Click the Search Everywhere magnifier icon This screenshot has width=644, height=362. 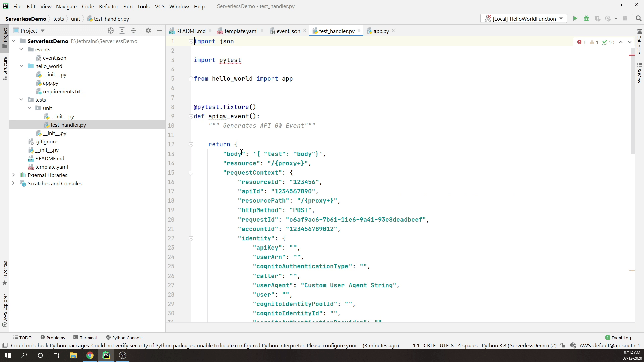(x=638, y=19)
